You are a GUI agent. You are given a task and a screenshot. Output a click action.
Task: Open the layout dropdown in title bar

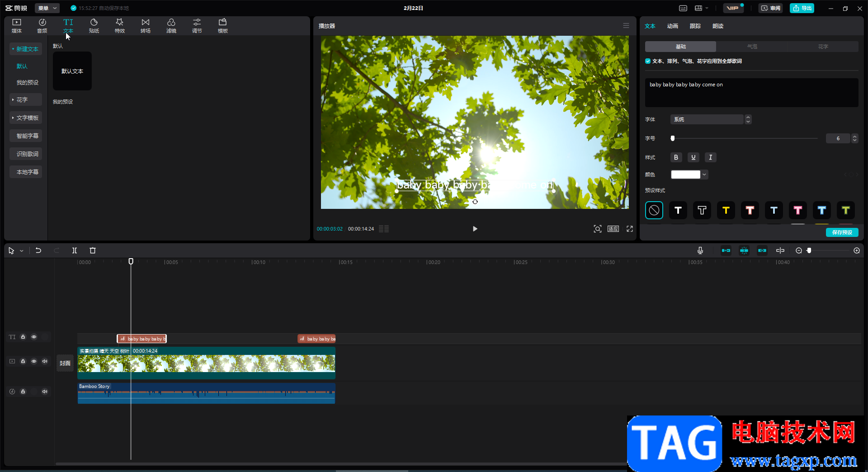point(702,8)
